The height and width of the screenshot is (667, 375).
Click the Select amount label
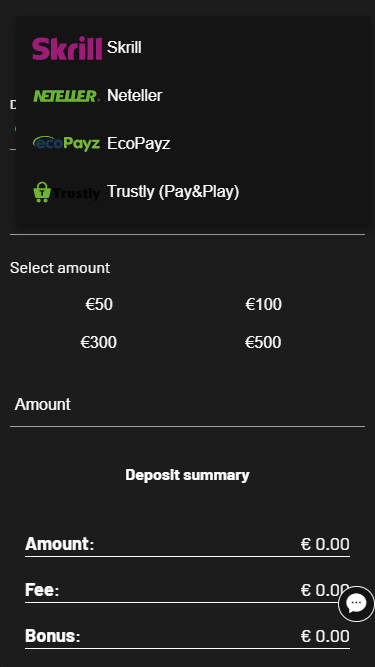(x=60, y=268)
